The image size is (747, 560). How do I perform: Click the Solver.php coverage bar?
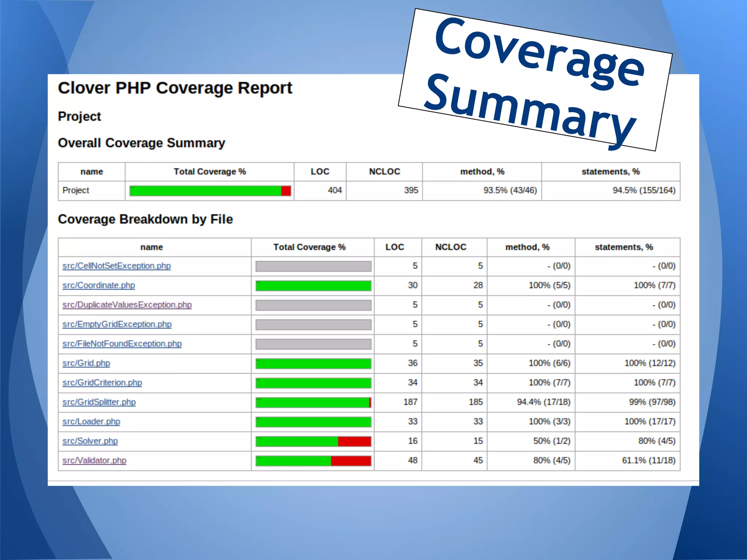point(313,442)
